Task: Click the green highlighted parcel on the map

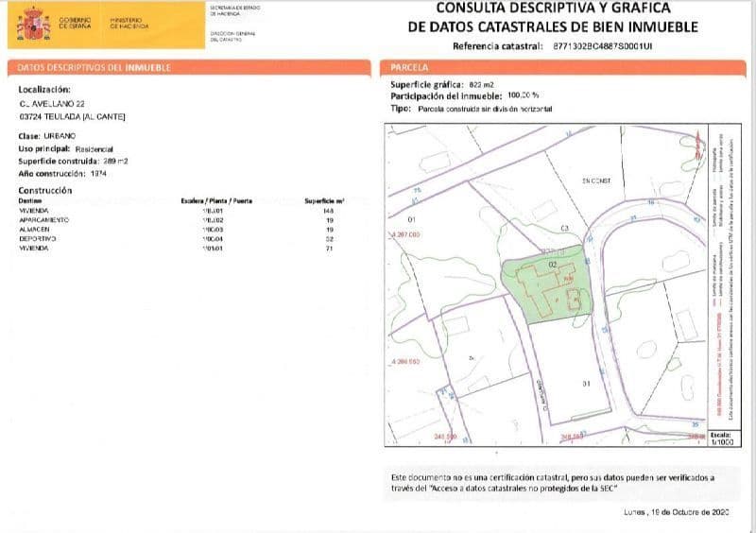Action: (x=547, y=284)
